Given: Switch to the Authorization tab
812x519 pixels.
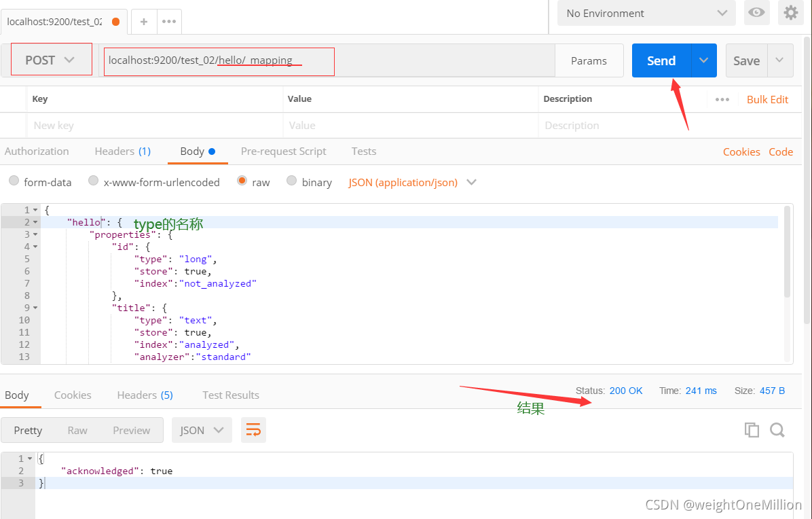Looking at the screenshot, I should pos(37,151).
